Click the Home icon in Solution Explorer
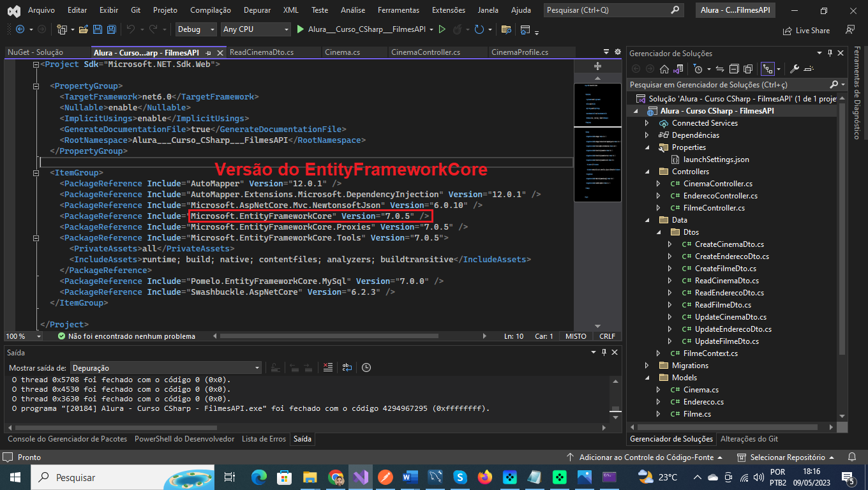The image size is (868, 490). coord(664,69)
